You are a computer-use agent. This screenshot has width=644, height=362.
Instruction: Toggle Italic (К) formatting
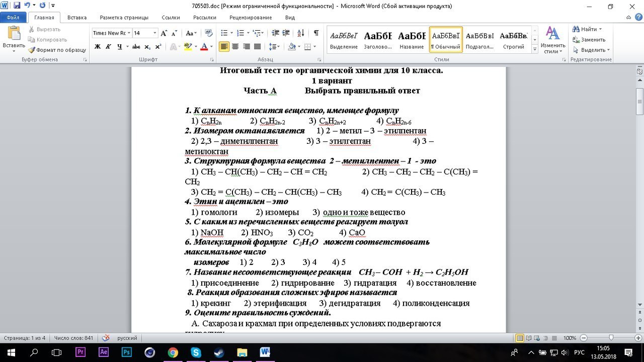click(108, 47)
